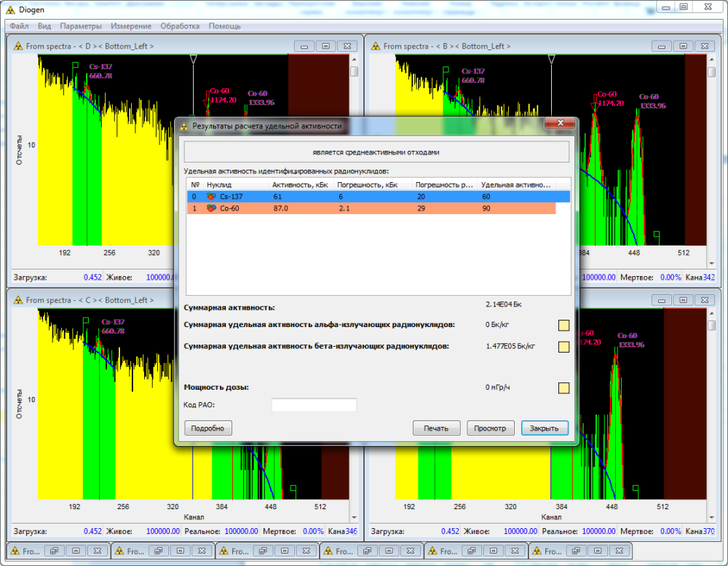Click the radiation icon of spectrum B window

click(375, 46)
